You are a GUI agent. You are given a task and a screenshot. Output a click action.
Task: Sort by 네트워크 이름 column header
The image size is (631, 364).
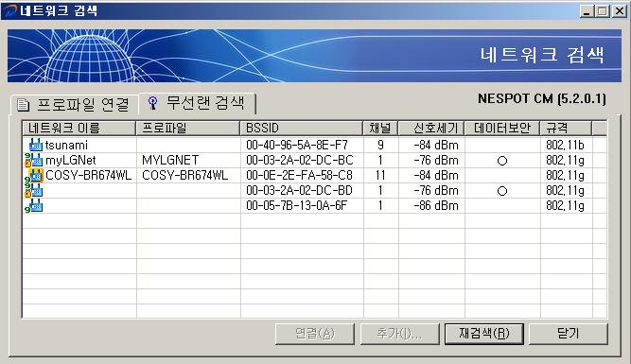79,128
